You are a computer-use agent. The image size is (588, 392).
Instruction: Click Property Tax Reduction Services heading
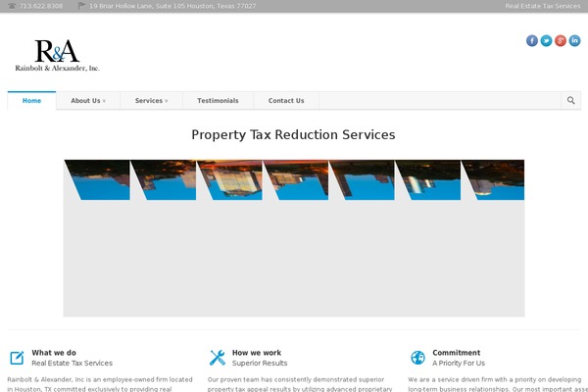[293, 134]
